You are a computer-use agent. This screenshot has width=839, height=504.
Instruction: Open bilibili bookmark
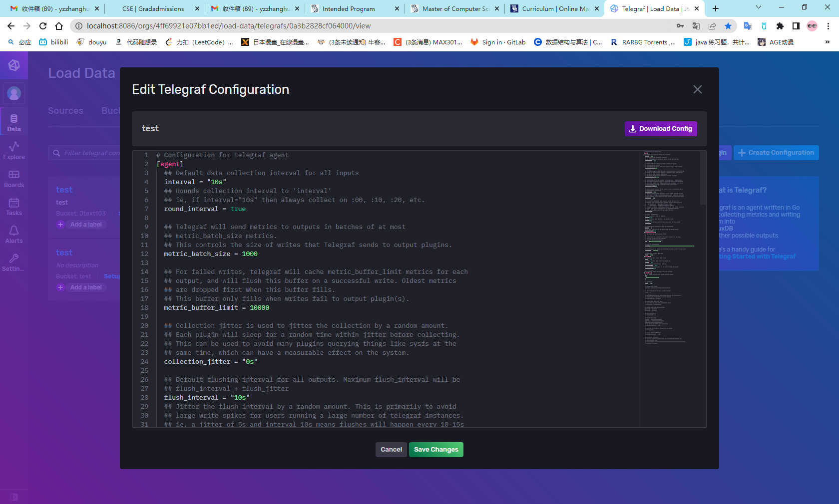tap(53, 42)
